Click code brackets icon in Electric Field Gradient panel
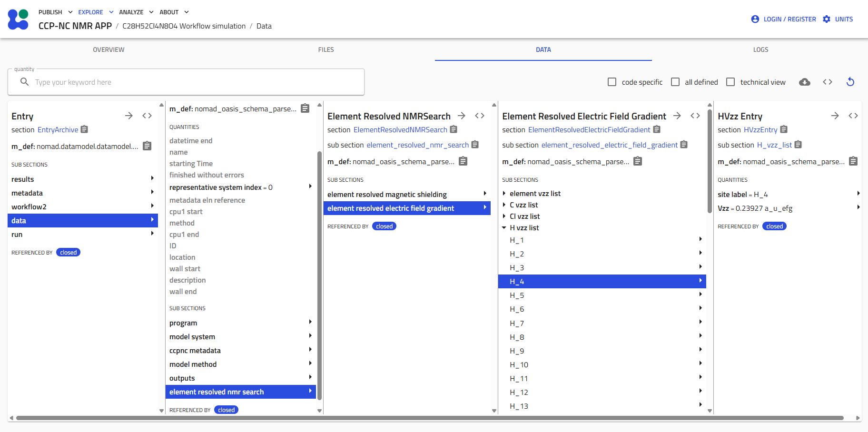 [x=695, y=116]
